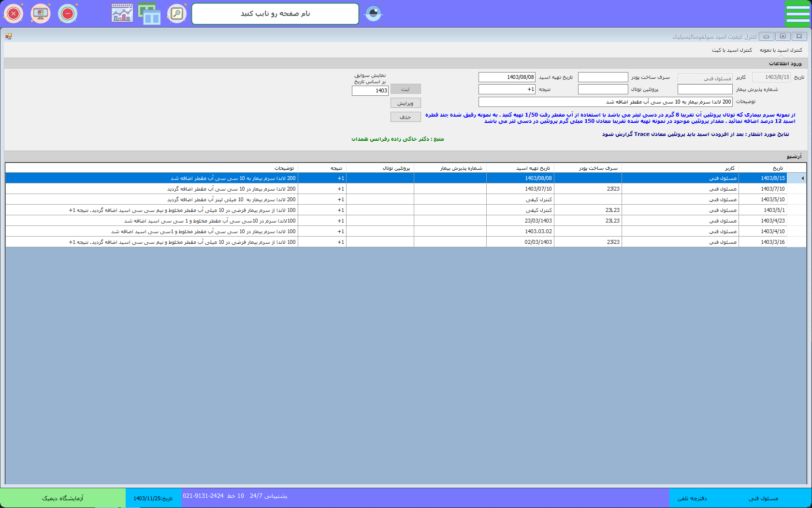Click the ثبت (save) button

tap(406, 89)
